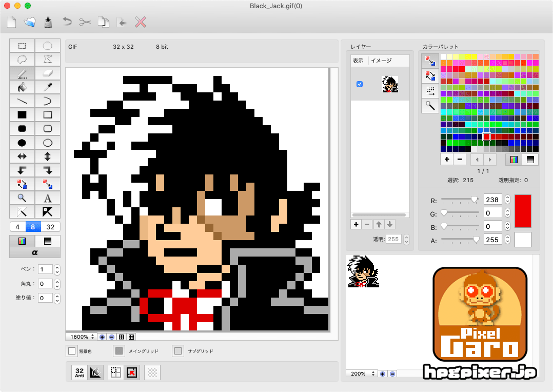The height and width of the screenshot is (392, 553).
Task: Adjust the corner radius stepper
Action: 57,284
